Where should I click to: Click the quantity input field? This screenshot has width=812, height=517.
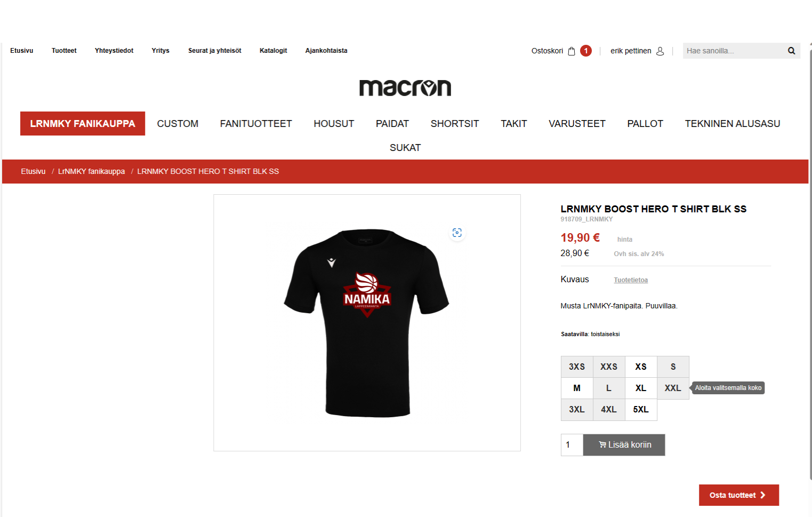point(572,445)
